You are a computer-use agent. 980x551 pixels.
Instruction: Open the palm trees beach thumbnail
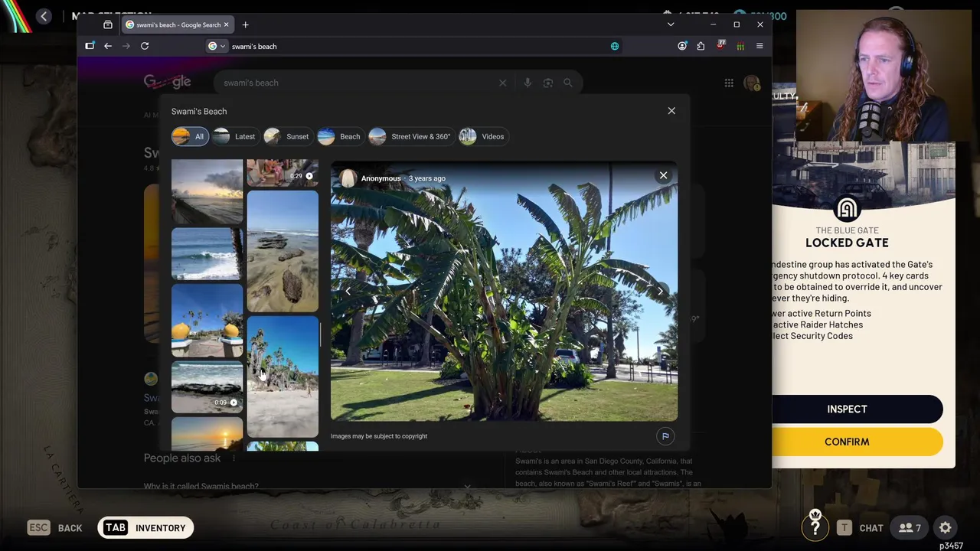283,377
